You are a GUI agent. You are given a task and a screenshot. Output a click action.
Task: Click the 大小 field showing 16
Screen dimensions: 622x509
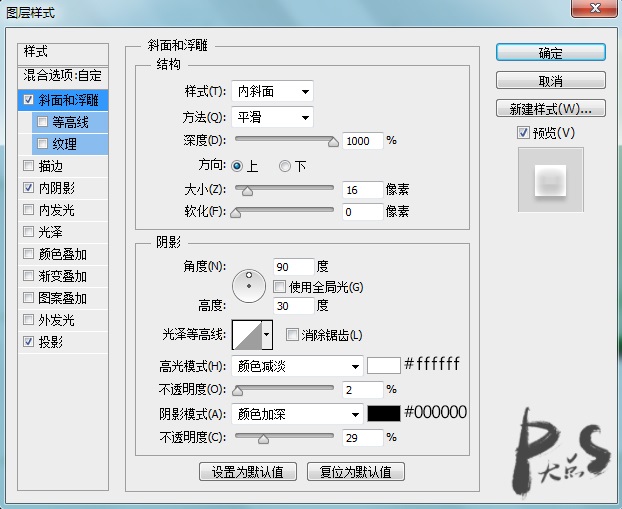tap(363, 190)
